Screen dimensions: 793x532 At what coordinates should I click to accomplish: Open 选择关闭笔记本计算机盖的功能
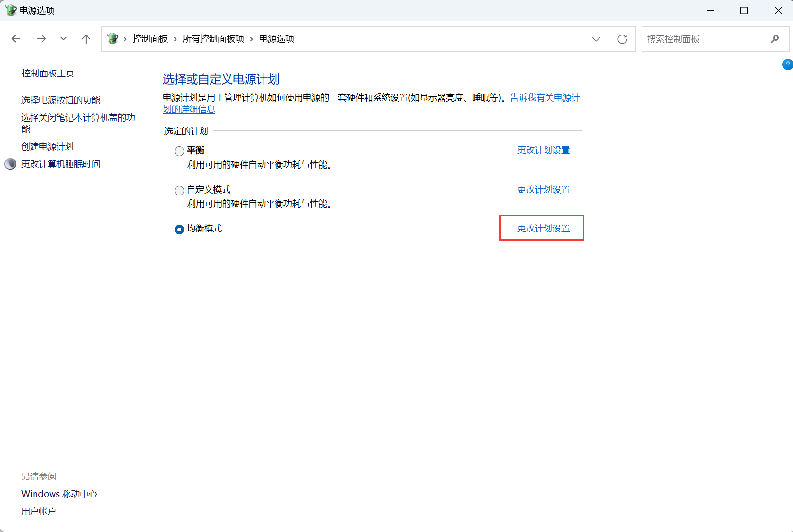pos(78,124)
